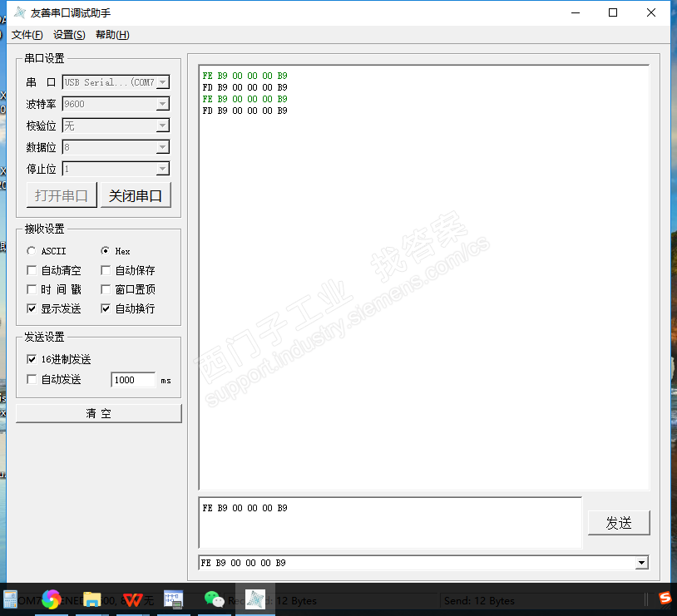Open the 校验位 parity dropdown

pos(163,126)
